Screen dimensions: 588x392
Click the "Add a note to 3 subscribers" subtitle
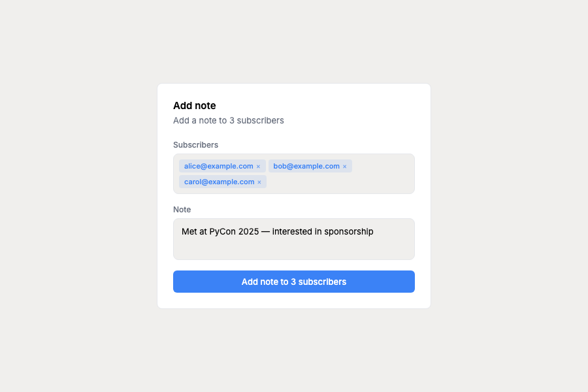click(228, 120)
